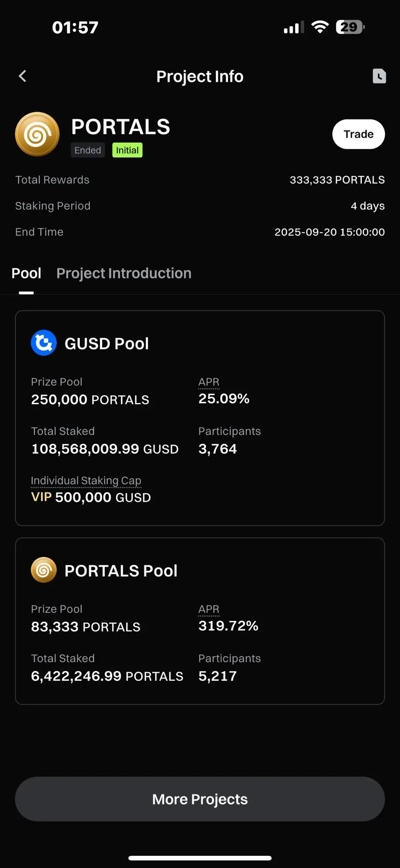The height and width of the screenshot is (868, 400).
Task: Tap the Initial green tag
Action: (128, 150)
